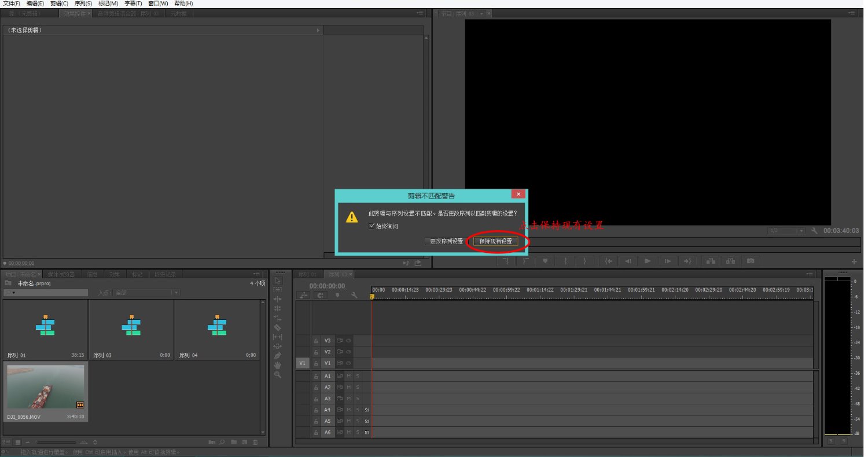
Task: Select the Track Select tool
Action: coord(278,290)
